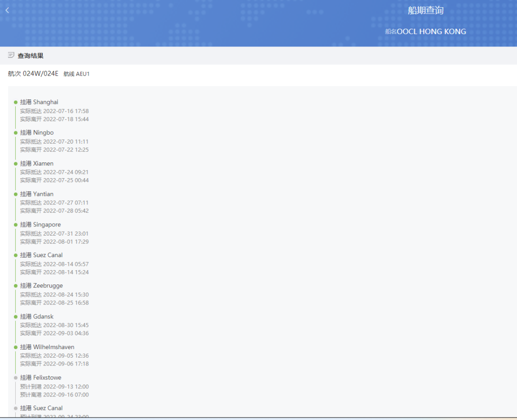Select the Xiamen port call entry
Image resolution: width=517 pixels, height=420 pixels.
[x=36, y=163]
